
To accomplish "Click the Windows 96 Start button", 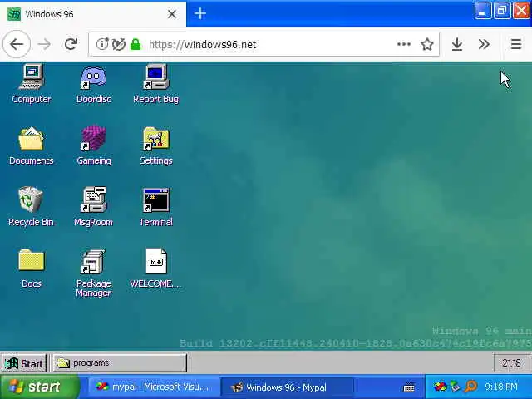I will coord(24,364).
